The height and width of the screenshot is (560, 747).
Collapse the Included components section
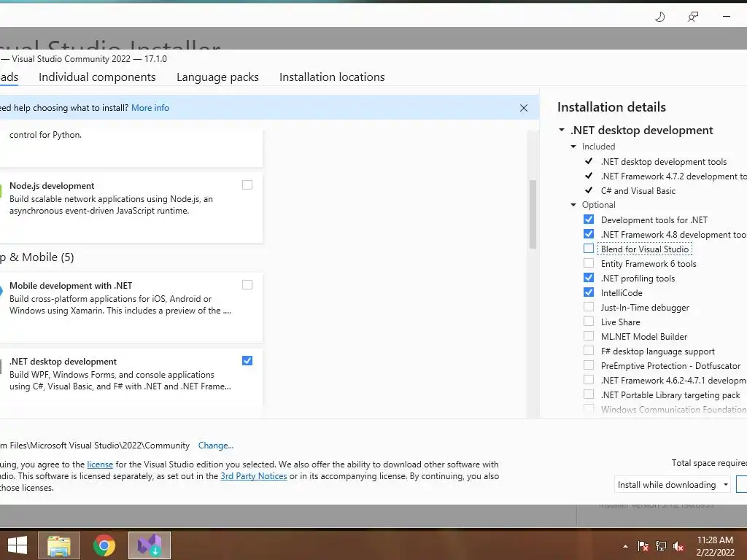tap(573, 147)
